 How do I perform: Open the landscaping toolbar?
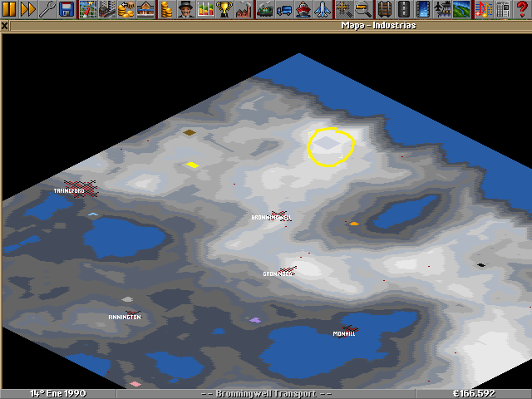click(x=461, y=9)
